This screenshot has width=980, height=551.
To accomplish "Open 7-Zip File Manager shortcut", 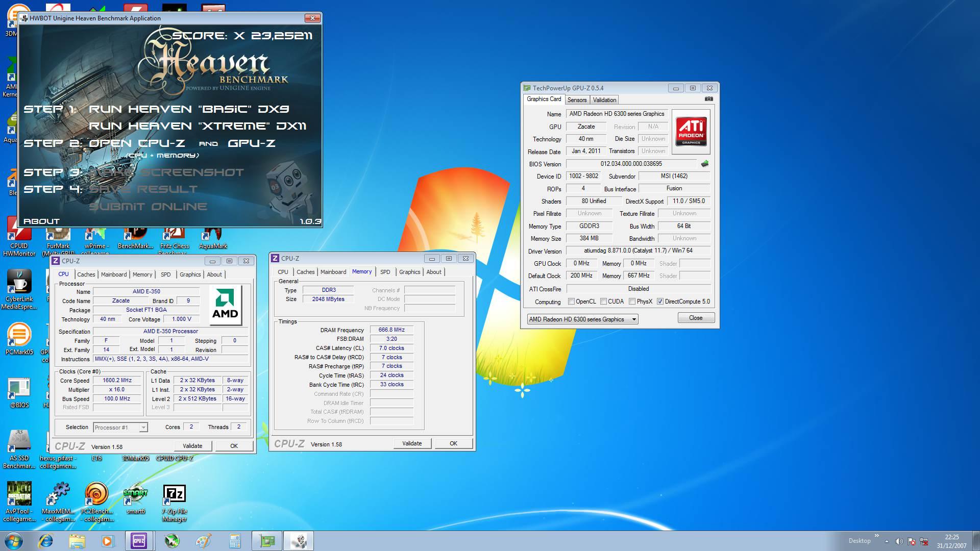I will tap(174, 503).
